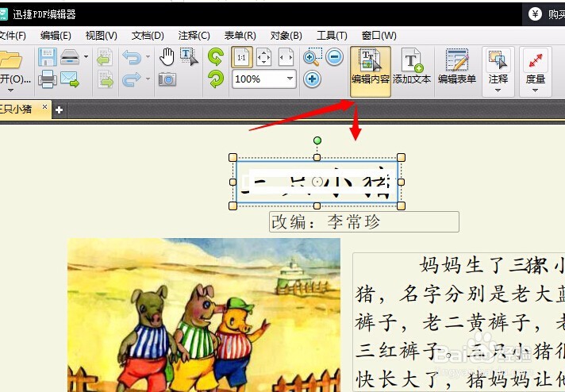The image size is (565, 392).
Task: Click the Redo arrow
Action: coord(132,79)
